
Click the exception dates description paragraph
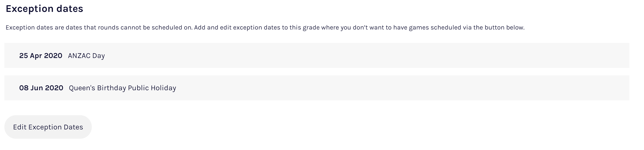click(265, 28)
